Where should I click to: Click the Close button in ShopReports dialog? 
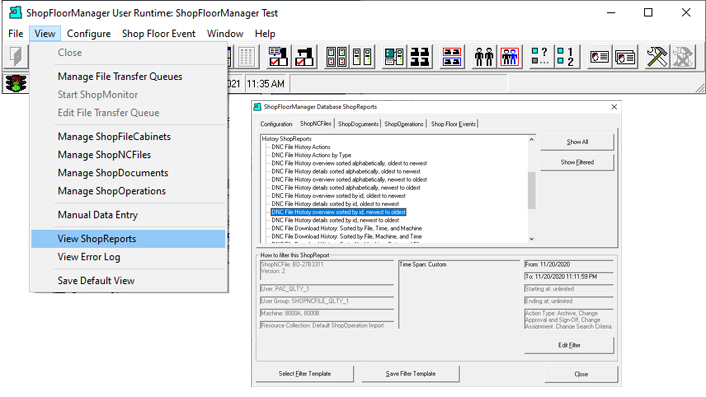point(581,374)
